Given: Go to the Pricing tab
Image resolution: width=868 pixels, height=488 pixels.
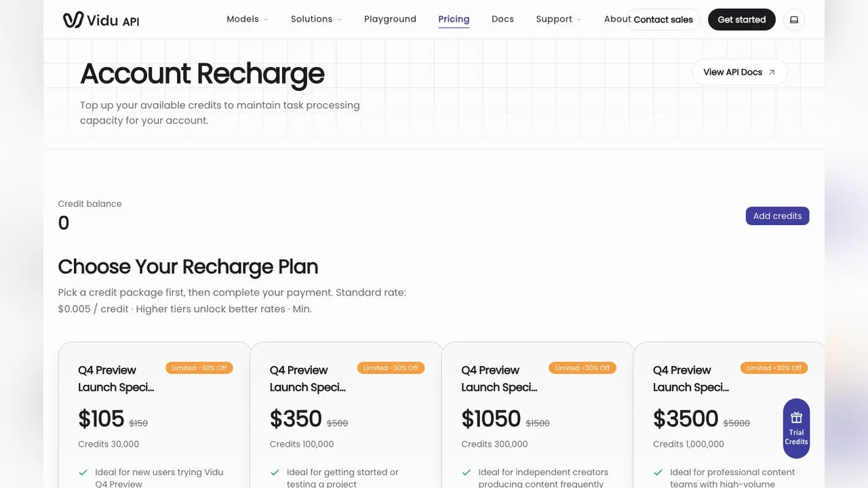Looking at the screenshot, I should point(454,19).
